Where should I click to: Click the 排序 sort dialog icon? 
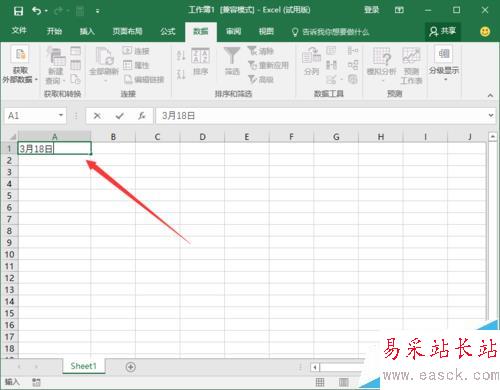(x=200, y=62)
